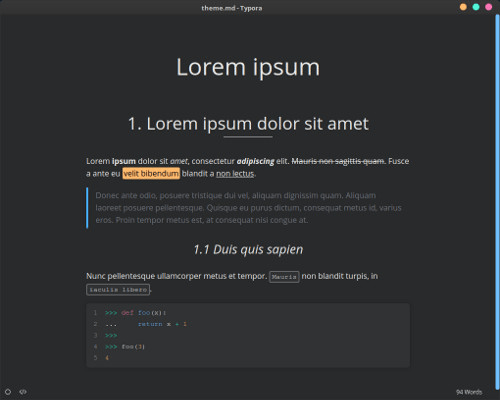Click the bold italic word "adipiscing"
The image size is (500, 400).
255,161
